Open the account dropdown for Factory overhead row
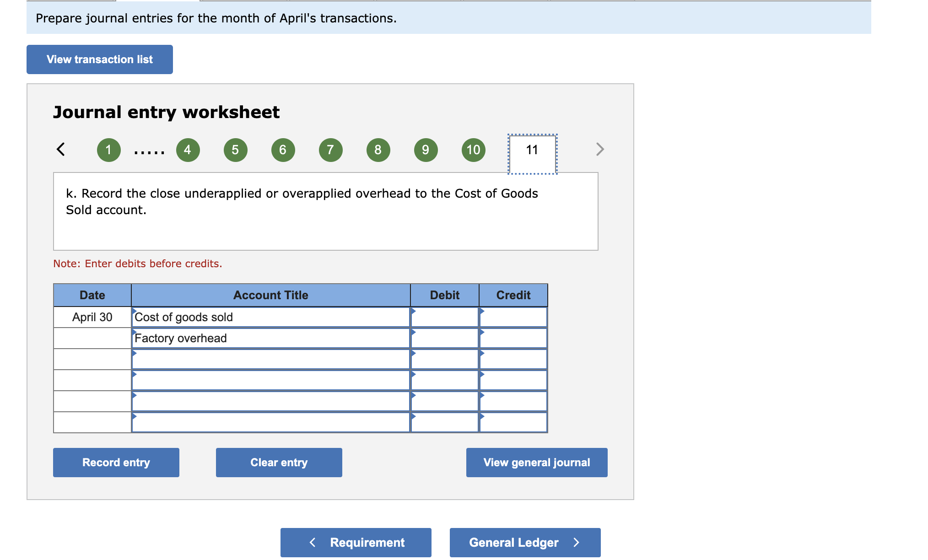Image resolution: width=928 pixels, height=560 pixels. pos(270,338)
